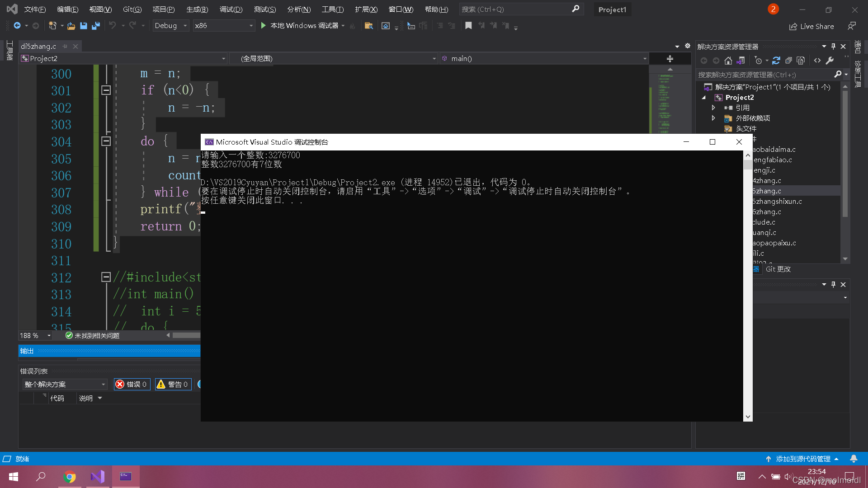
Task: Select the Debug configuration dropdown
Action: click(x=170, y=25)
